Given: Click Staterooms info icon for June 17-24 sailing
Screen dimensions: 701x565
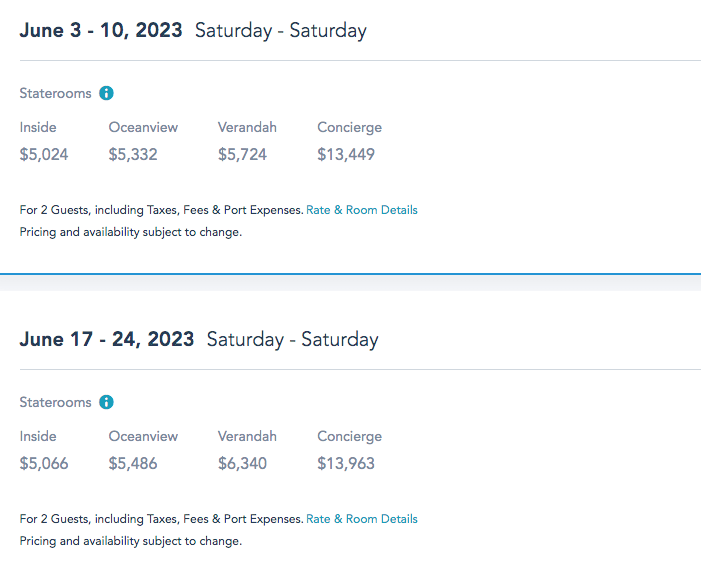Looking at the screenshot, I should pyautogui.click(x=106, y=402).
